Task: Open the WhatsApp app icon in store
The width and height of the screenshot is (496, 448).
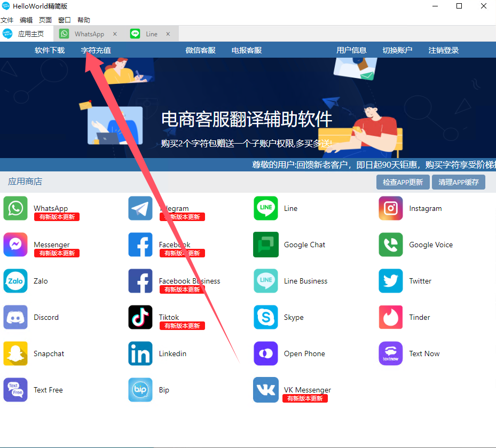Action: click(15, 208)
